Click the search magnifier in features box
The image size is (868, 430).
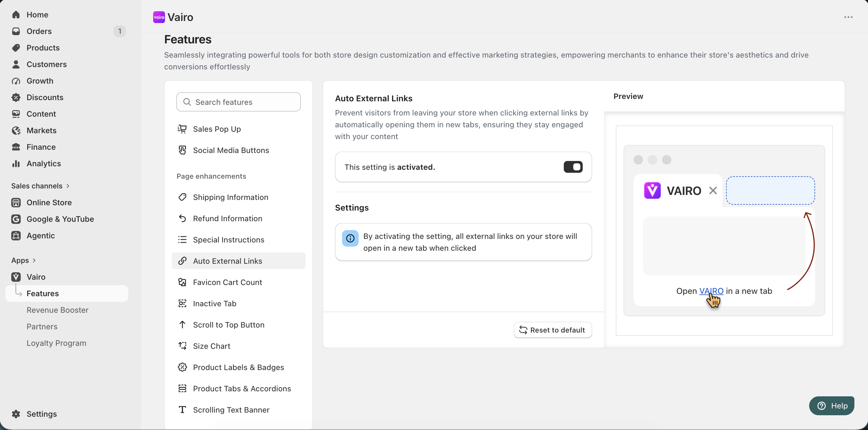[187, 102]
